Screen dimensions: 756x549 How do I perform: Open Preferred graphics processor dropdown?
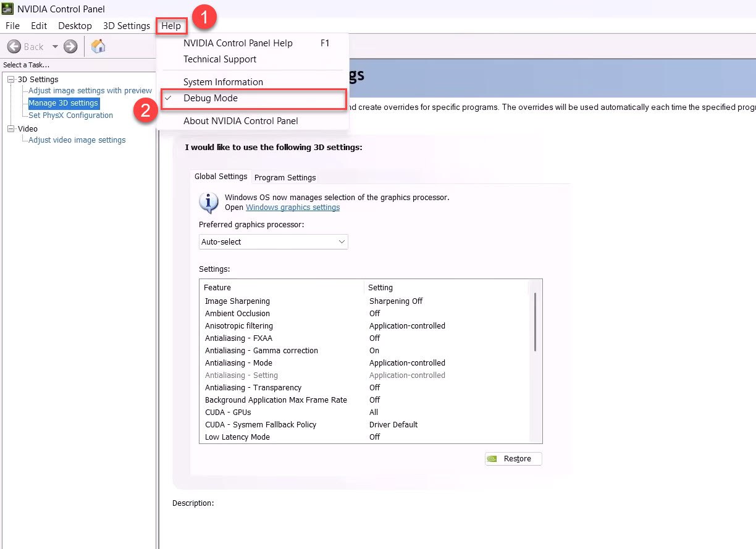tap(274, 242)
